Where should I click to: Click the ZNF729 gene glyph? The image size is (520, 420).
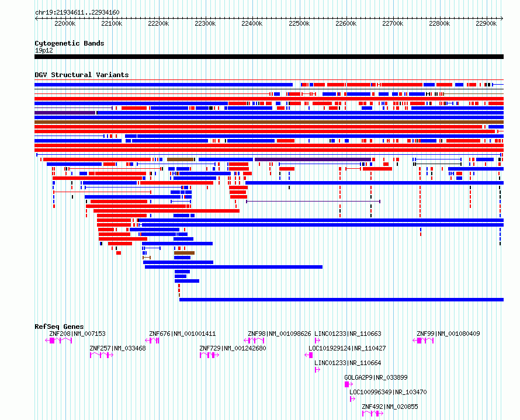[x=209, y=355]
